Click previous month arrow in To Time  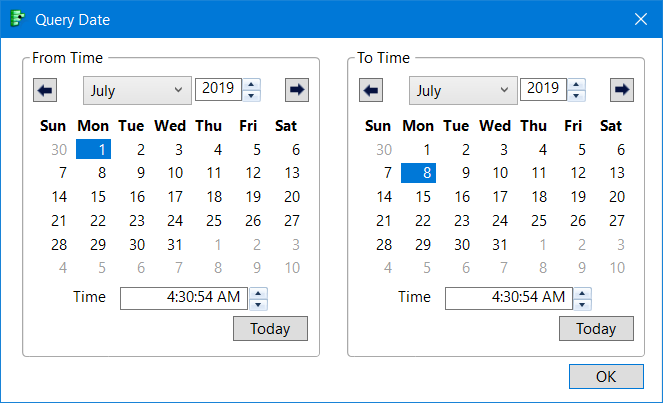click(371, 90)
